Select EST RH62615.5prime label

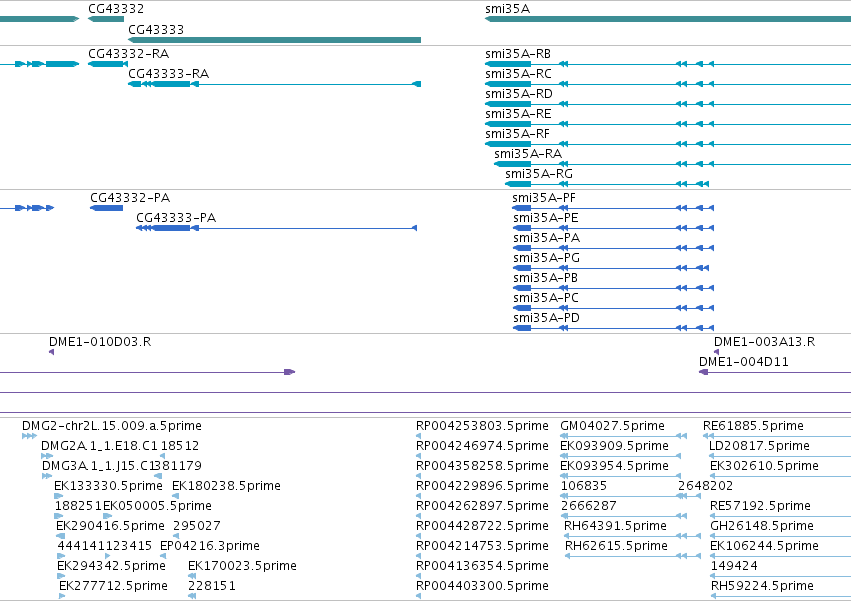click(617, 546)
